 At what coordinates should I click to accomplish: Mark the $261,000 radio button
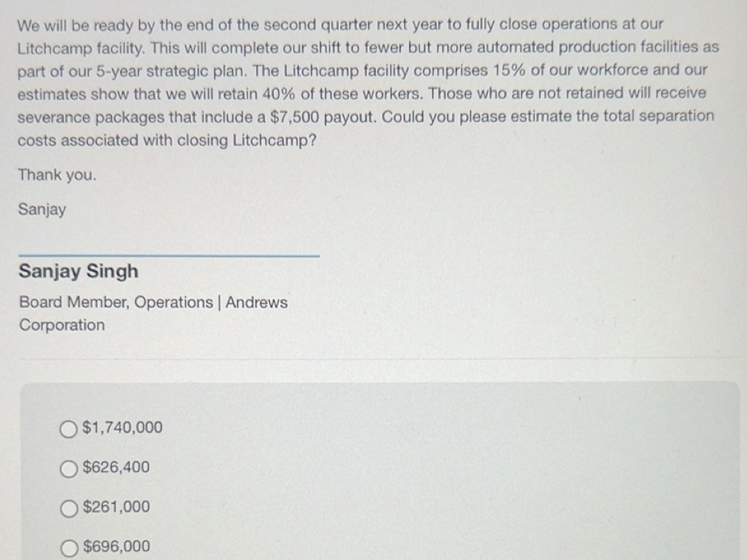pyautogui.click(x=69, y=508)
